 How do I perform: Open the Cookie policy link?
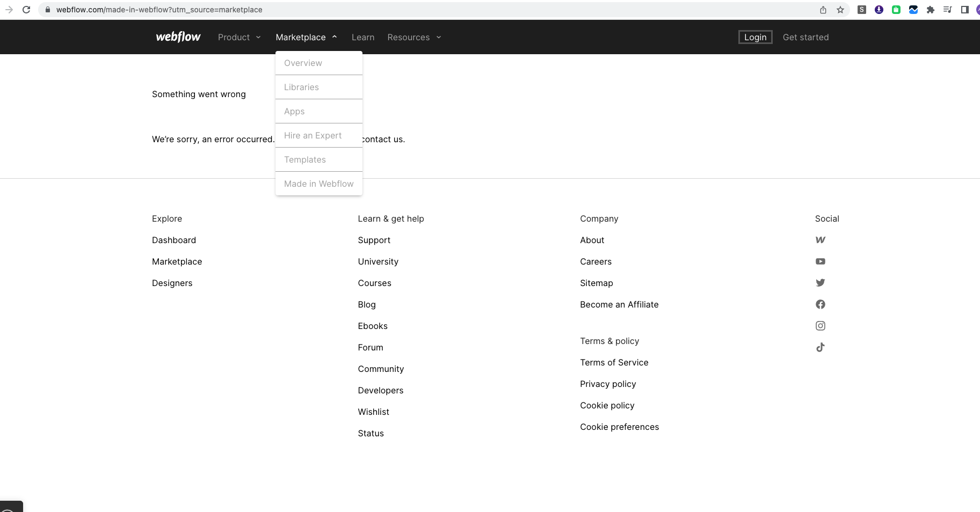click(607, 405)
